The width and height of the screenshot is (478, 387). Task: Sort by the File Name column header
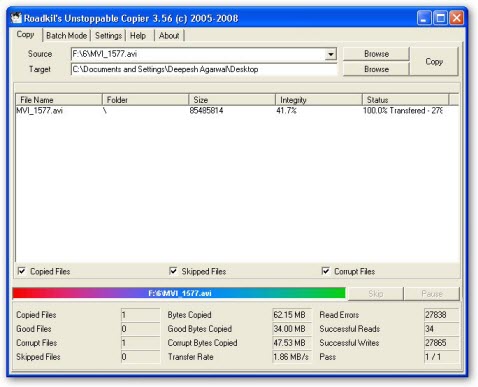pyautogui.click(x=59, y=100)
